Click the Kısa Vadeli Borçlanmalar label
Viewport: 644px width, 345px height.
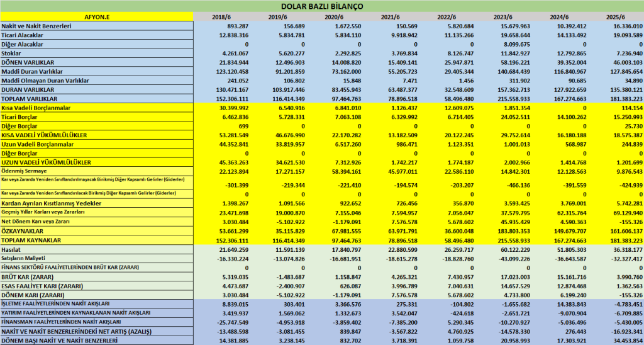click(x=36, y=108)
